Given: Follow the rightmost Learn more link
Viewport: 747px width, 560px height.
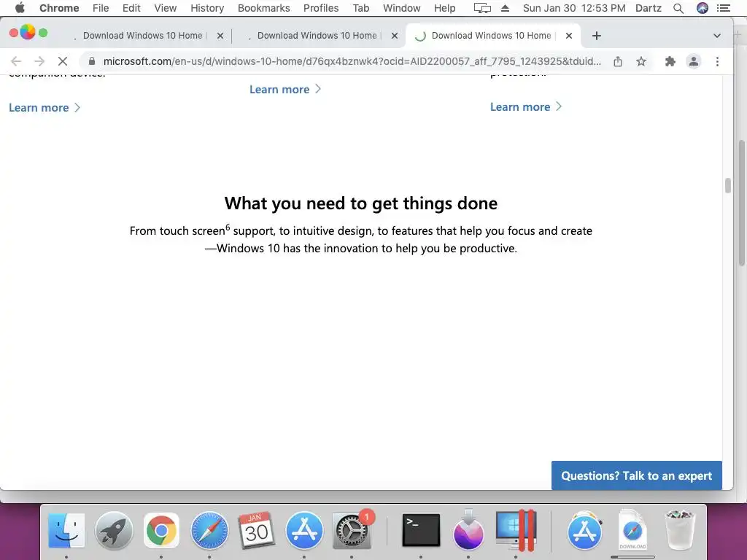Looking at the screenshot, I should (x=526, y=107).
